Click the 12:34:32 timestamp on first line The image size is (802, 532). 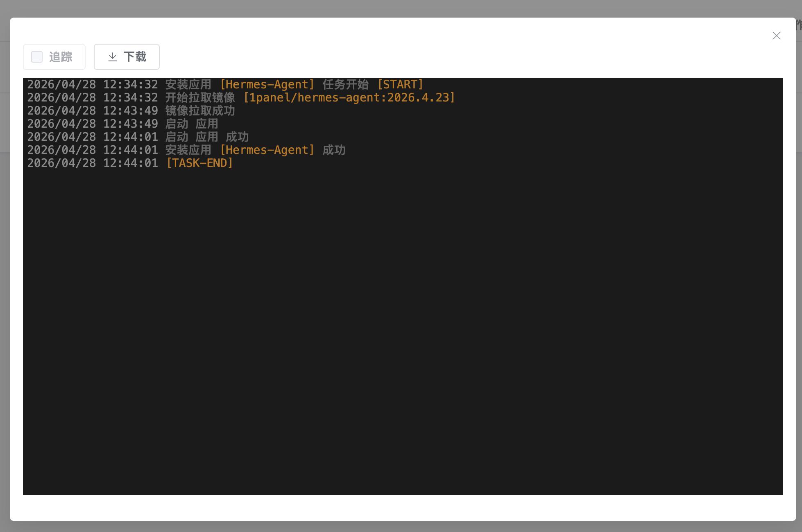coord(130,85)
